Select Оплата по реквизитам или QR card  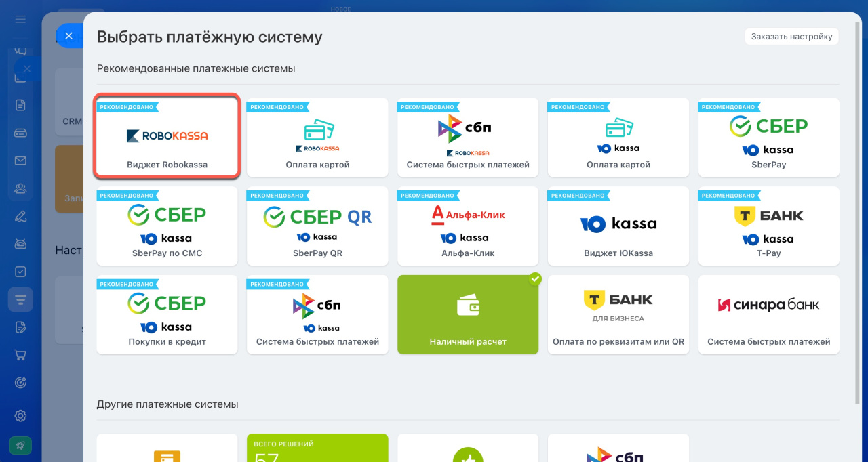pyautogui.click(x=618, y=315)
